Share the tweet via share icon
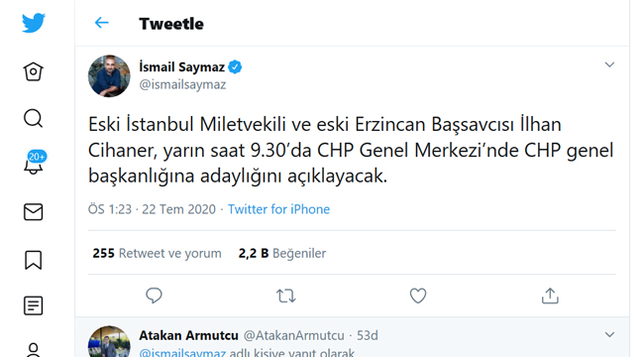Screen dimensions: 644x357 550,296
